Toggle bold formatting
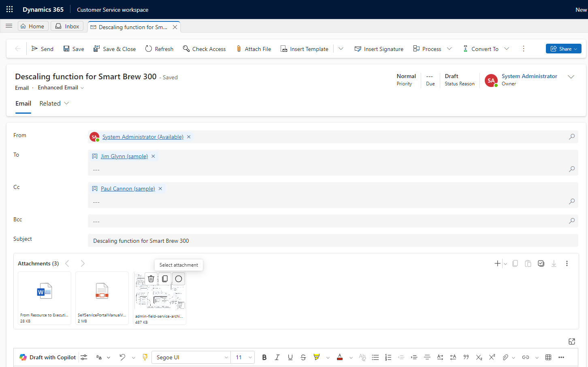Image resolution: width=588 pixels, height=367 pixels. click(264, 357)
